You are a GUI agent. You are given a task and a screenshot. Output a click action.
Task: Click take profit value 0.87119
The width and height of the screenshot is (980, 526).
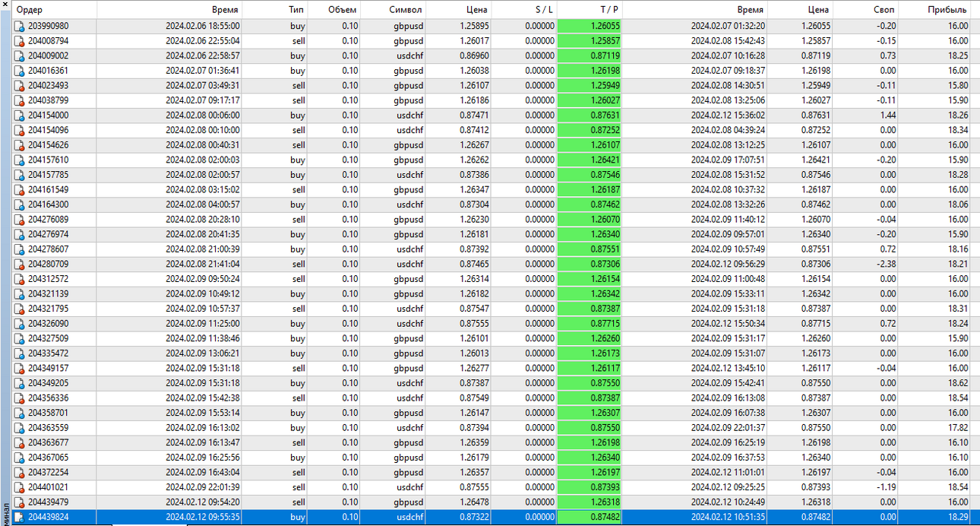coord(605,55)
